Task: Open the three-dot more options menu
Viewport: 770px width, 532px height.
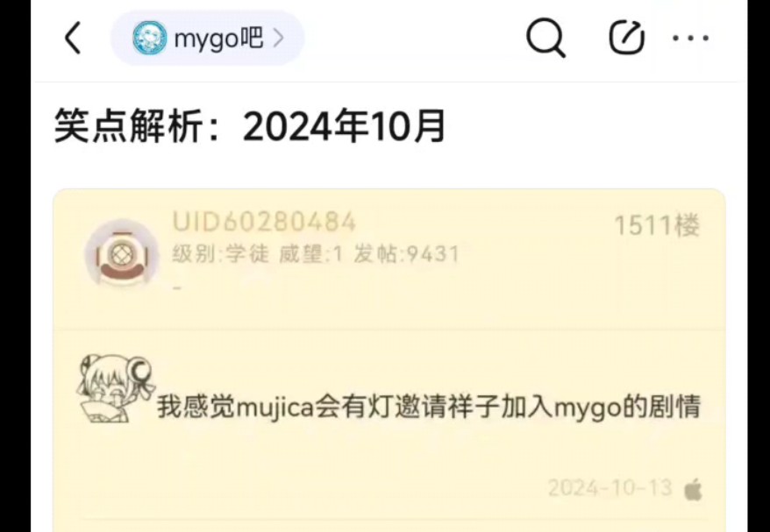Action: pyautogui.click(x=690, y=38)
